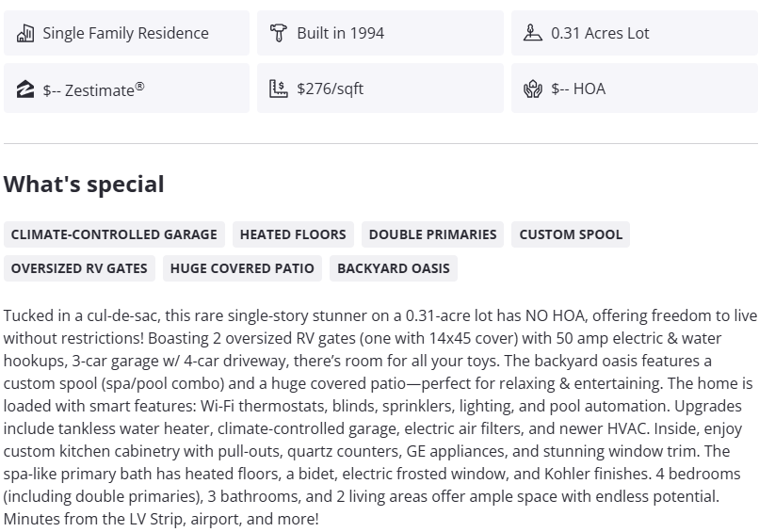Image resolution: width=775 pixels, height=532 pixels.
Task: Click the Single Family Residence building icon
Action: pyautogui.click(x=25, y=33)
